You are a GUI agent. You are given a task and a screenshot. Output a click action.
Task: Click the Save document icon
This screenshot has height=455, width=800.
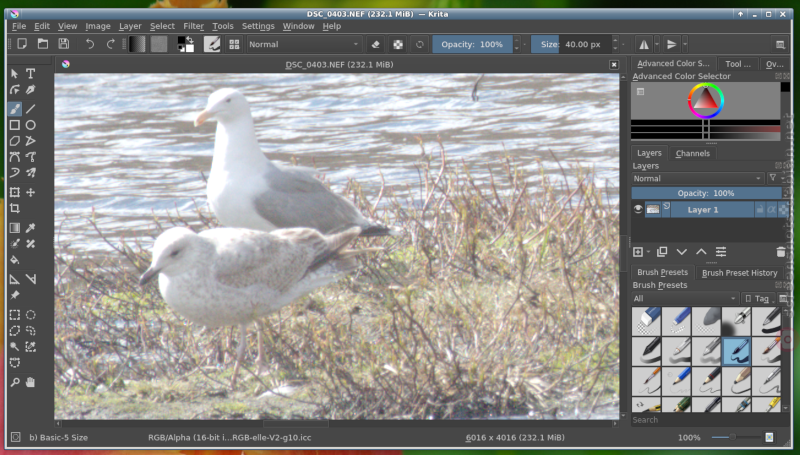pyautogui.click(x=63, y=44)
